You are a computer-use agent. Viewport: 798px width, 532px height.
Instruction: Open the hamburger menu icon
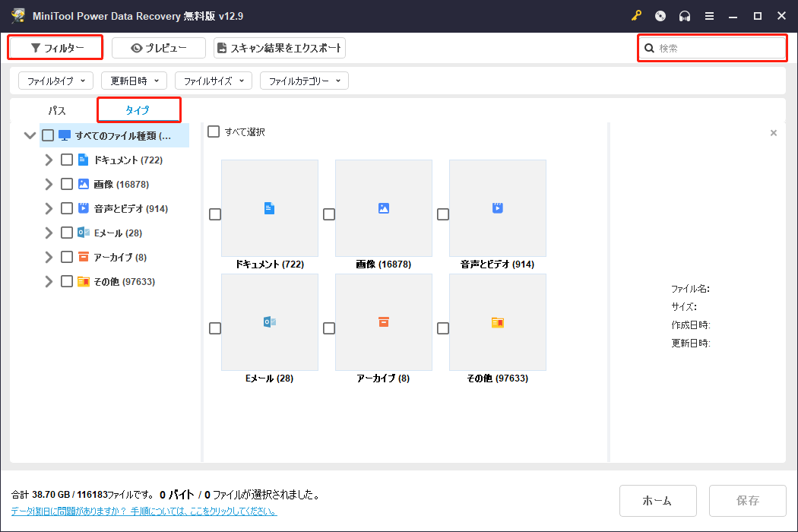pos(709,16)
